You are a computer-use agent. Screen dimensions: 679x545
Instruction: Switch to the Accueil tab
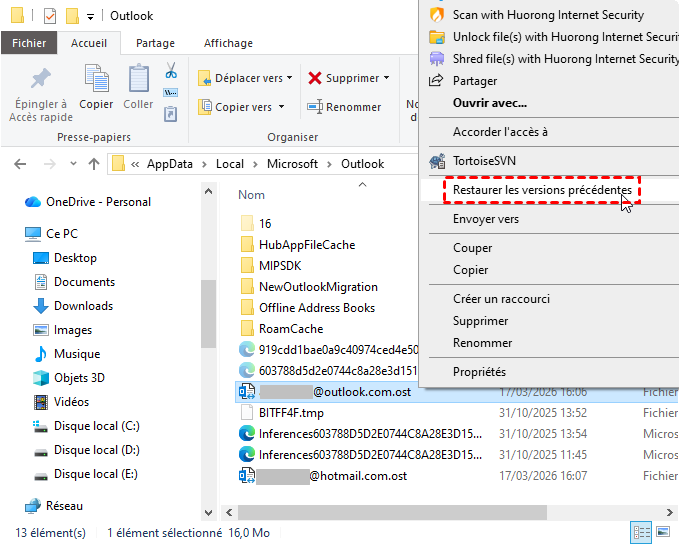[89, 43]
